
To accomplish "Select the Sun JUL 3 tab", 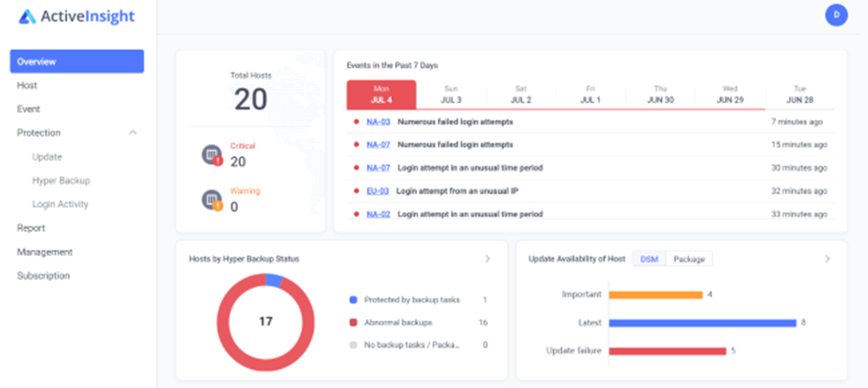I will [451, 95].
